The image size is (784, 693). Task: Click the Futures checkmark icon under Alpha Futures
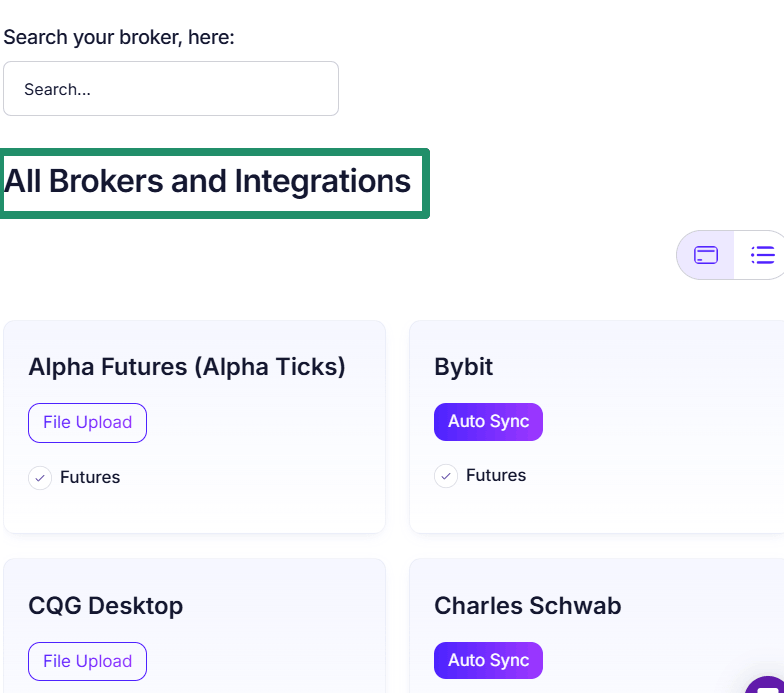40,478
